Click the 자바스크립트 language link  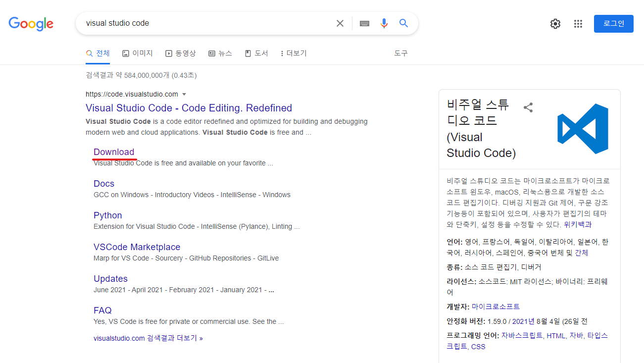click(522, 336)
